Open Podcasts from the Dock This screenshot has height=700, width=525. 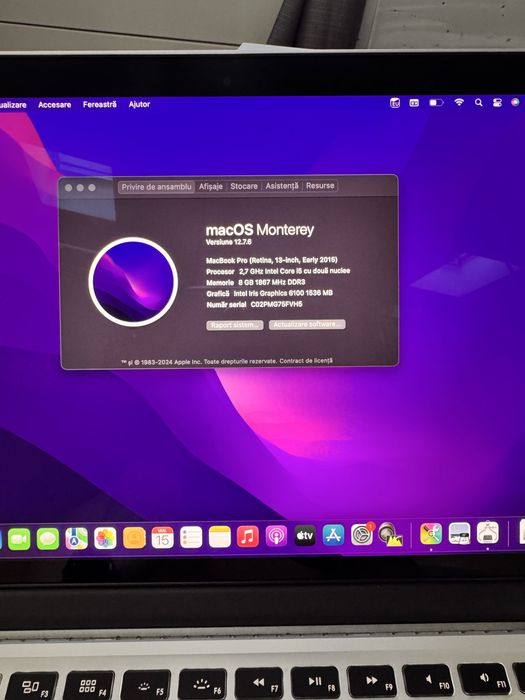(276, 536)
